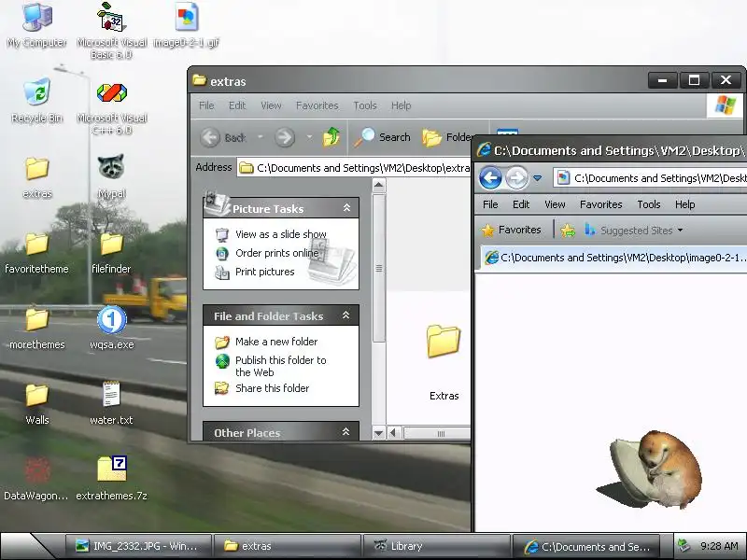Switch to extras taskbar button
The height and width of the screenshot is (560, 747).
(x=288, y=546)
